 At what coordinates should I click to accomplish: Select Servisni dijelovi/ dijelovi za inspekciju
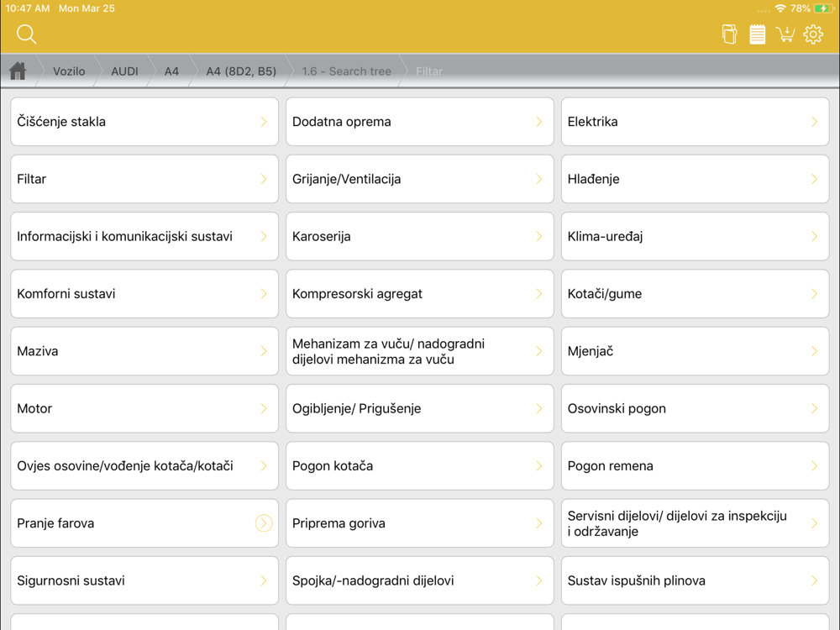coord(695,522)
